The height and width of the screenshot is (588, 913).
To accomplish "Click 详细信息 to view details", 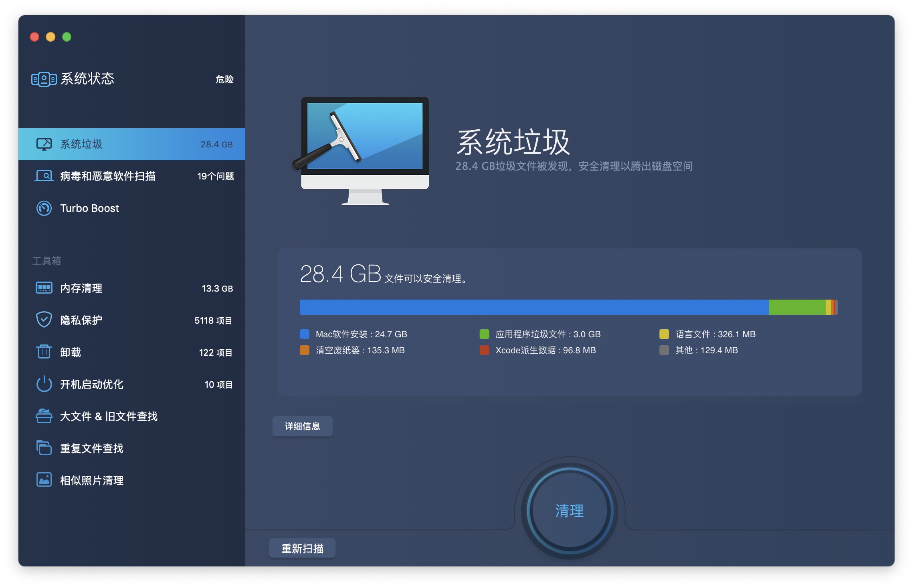I will click(303, 426).
